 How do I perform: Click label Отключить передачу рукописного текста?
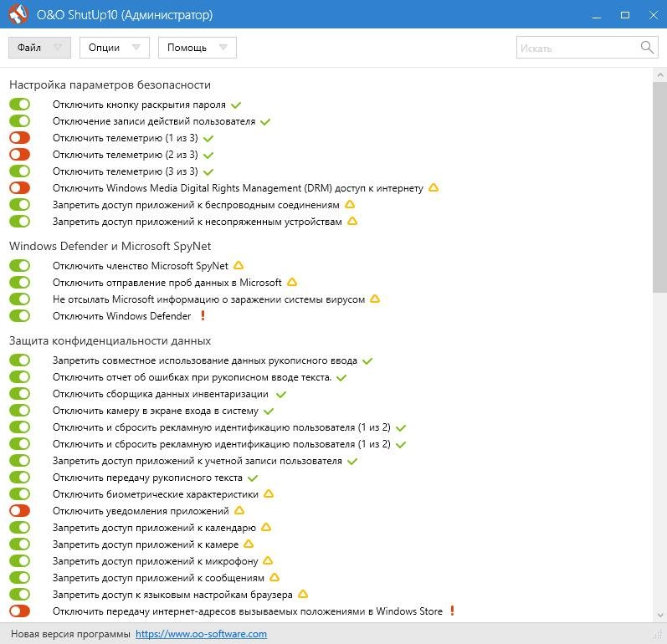tap(147, 478)
